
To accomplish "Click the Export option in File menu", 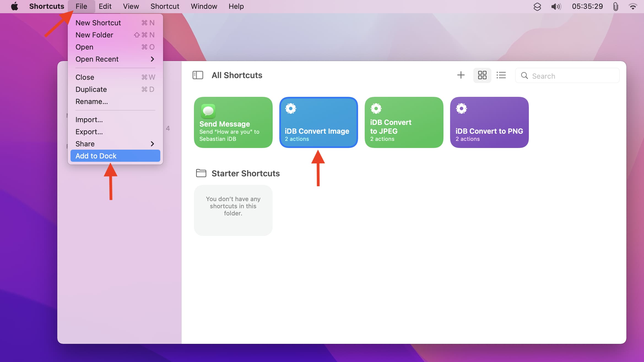I will click(89, 131).
